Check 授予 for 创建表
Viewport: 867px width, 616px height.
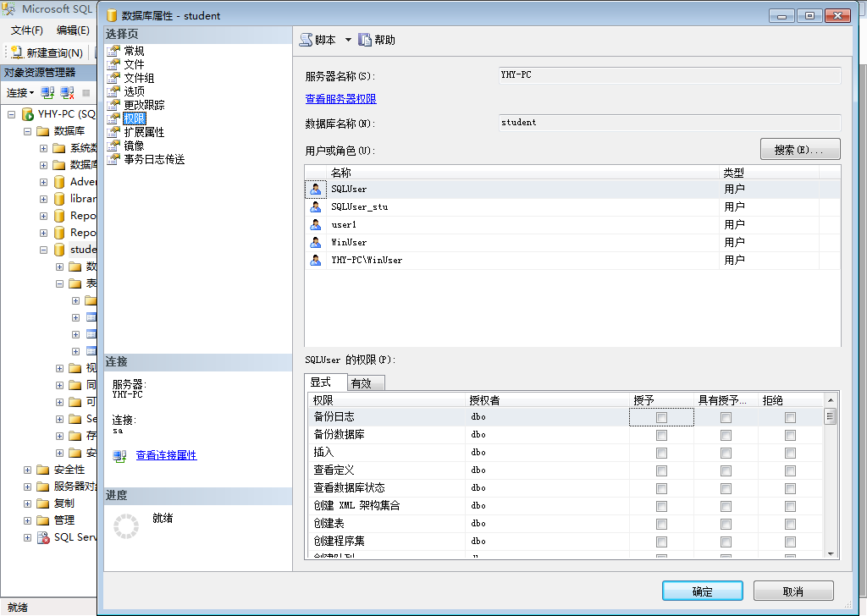661,524
